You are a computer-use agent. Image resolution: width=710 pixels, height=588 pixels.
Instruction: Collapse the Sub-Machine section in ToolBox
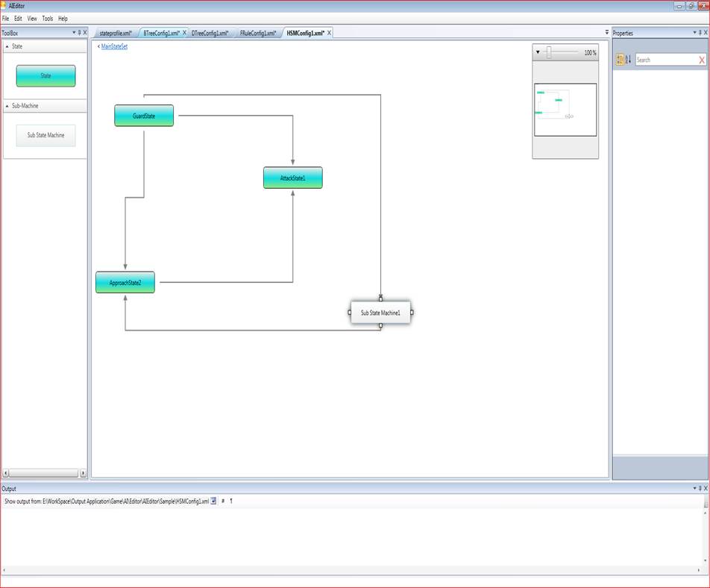[x=7, y=106]
